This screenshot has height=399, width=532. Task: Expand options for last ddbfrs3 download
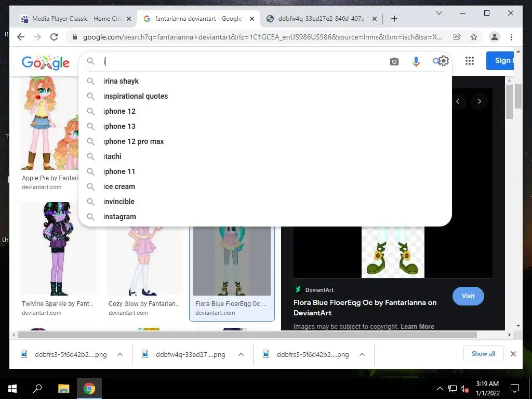(x=362, y=354)
